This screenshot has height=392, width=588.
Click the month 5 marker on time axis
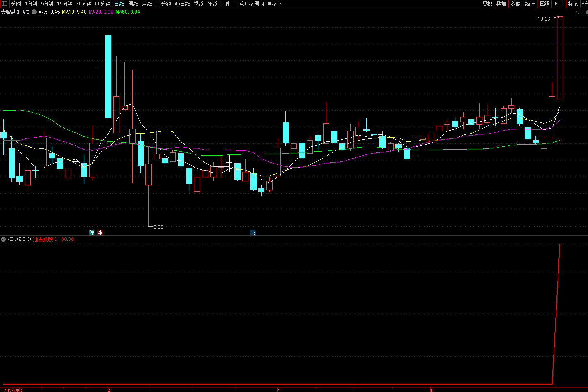pyautogui.click(x=279, y=390)
